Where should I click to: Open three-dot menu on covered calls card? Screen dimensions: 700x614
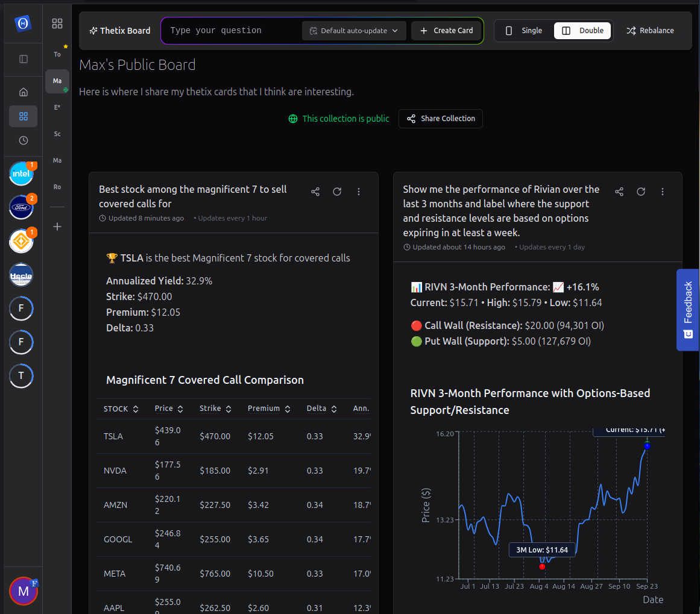tap(359, 192)
